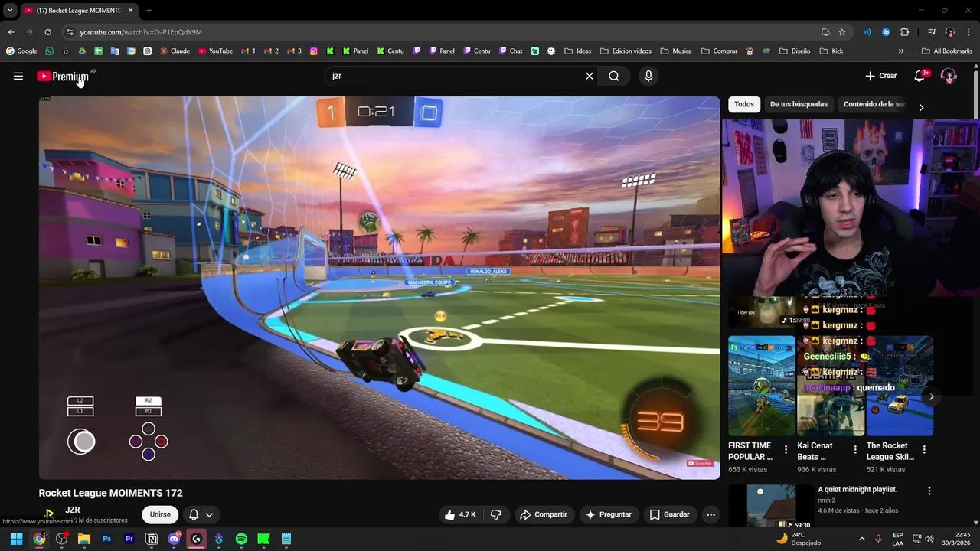980x551 pixels.
Task: Open Photoshop from the taskbar
Action: [106, 539]
